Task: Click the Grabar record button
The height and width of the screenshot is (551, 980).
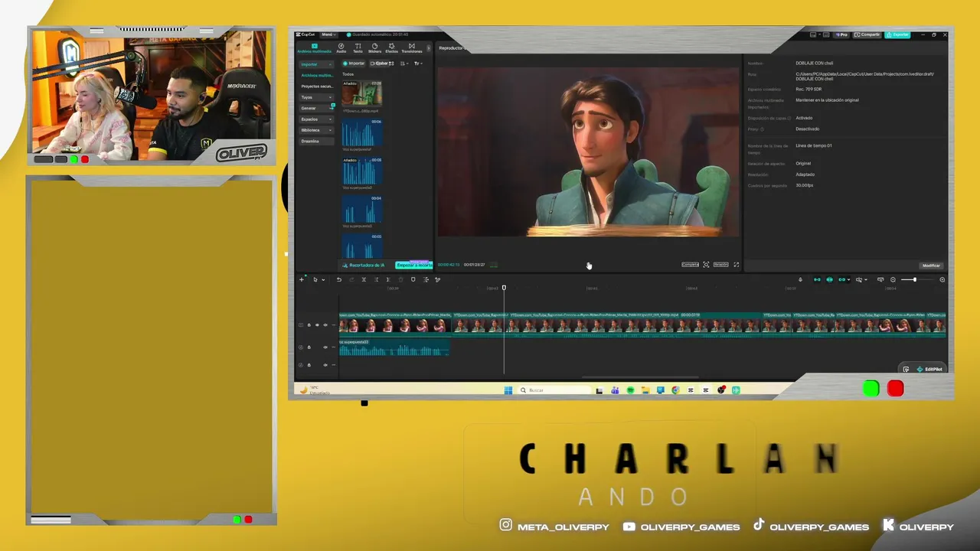Action: pyautogui.click(x=381, y=64)
